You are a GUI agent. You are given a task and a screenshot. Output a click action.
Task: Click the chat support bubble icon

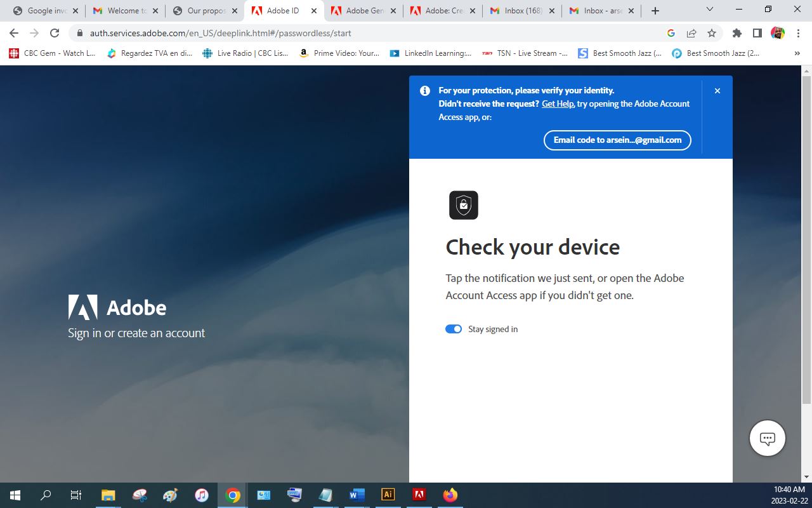click(x=767, y=438)
